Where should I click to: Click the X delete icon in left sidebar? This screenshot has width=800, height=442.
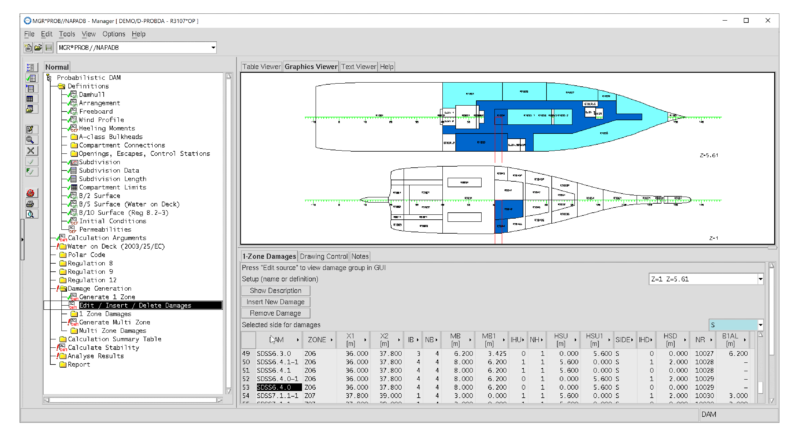[x=31, y=151]
